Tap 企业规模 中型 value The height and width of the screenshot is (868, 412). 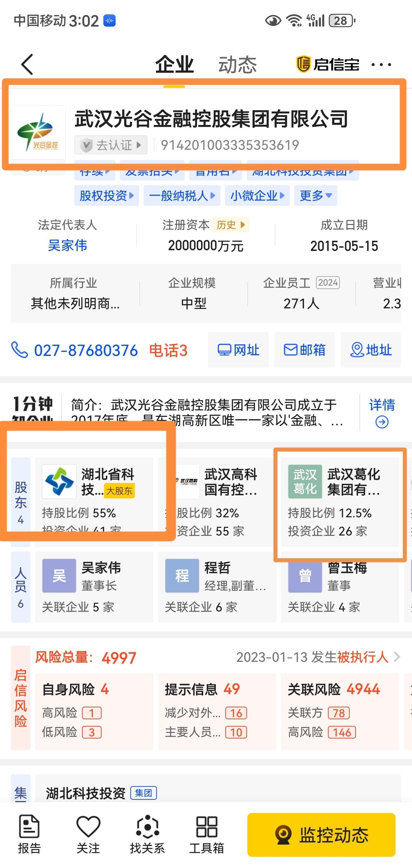[x=194, y=303]
